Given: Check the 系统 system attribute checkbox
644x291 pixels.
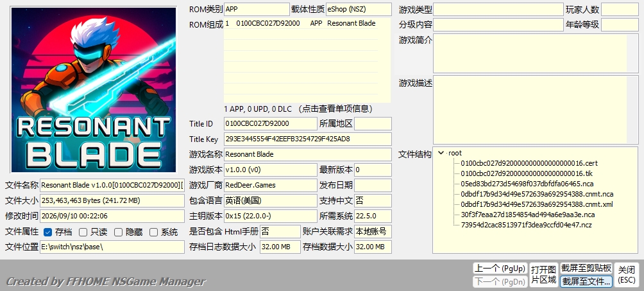Looking at the screenshot, I should point(153,232).
